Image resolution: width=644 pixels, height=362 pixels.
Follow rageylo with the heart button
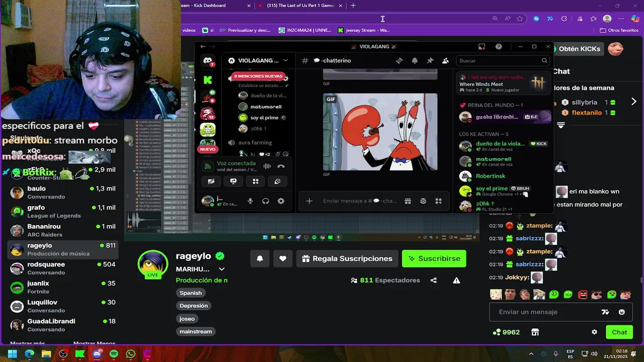(x=283, y=258)
